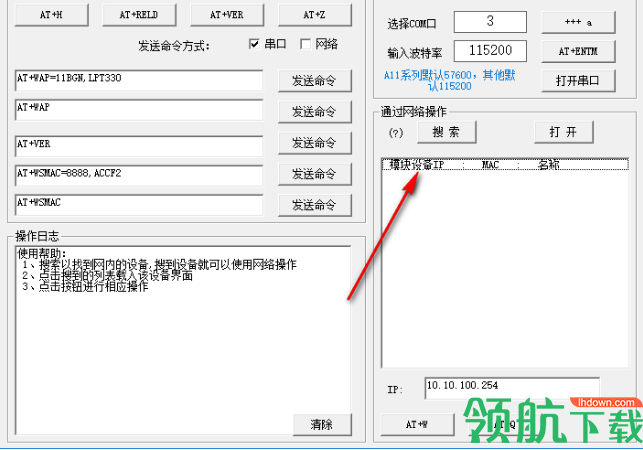Send the AT+VER command in the list
Image resolution: width=643 pixels, height=450 pixels.
(x=315, y=143)
